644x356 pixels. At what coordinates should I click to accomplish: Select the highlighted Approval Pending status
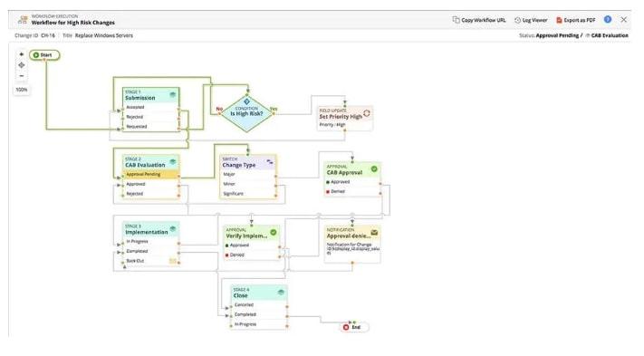pos(150,174)
